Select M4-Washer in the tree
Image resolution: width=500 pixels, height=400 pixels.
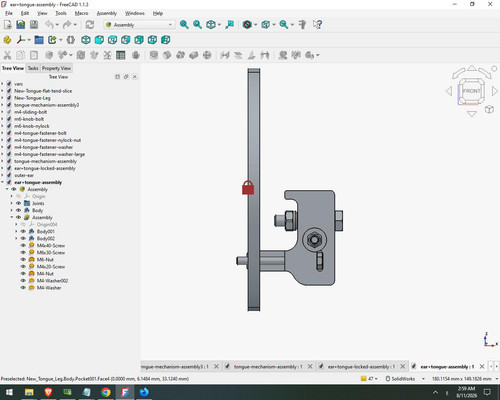tap(49, 288)
